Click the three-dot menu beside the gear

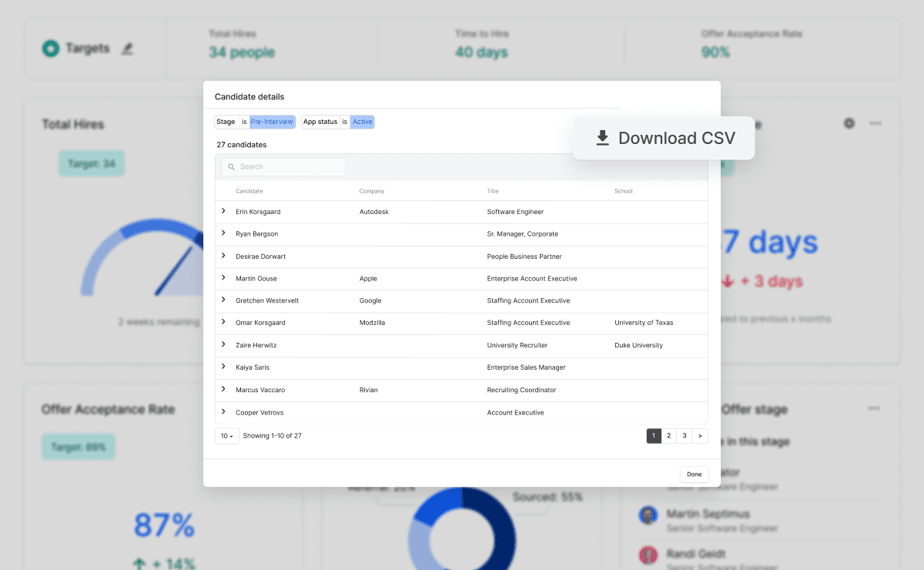point(874,124)
